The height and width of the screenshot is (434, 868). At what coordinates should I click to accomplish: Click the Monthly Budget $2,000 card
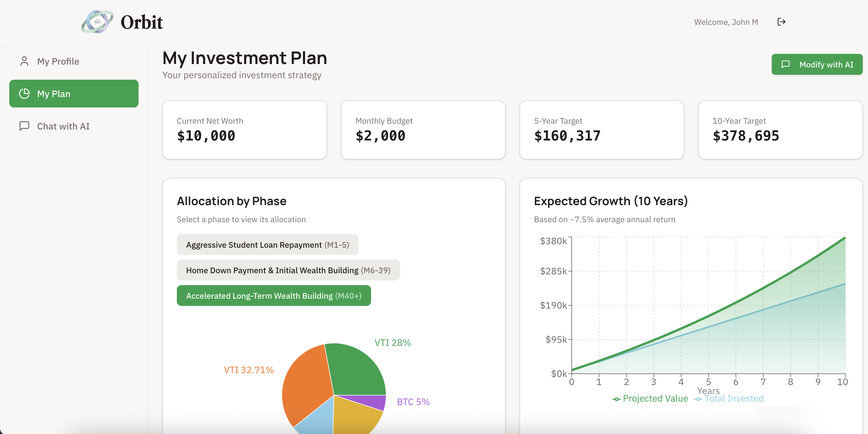pos(423,130)
